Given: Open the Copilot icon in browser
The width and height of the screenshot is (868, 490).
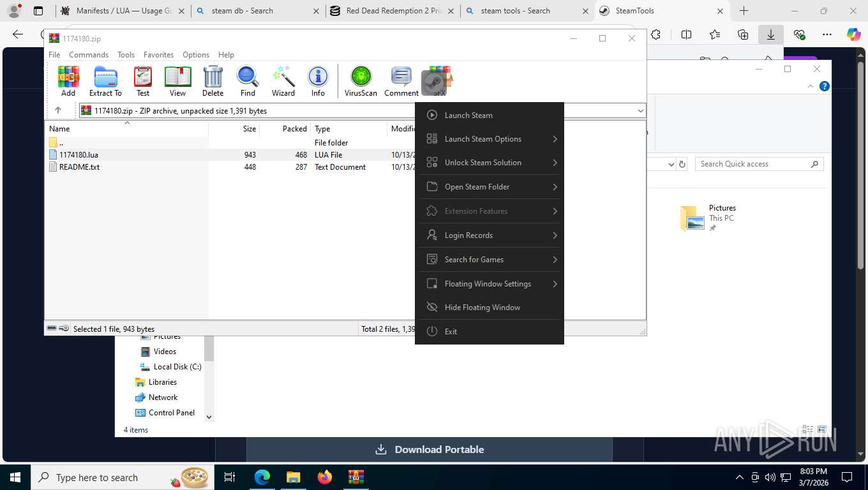Looking at the screenshot, I should (x=853, y=35).
